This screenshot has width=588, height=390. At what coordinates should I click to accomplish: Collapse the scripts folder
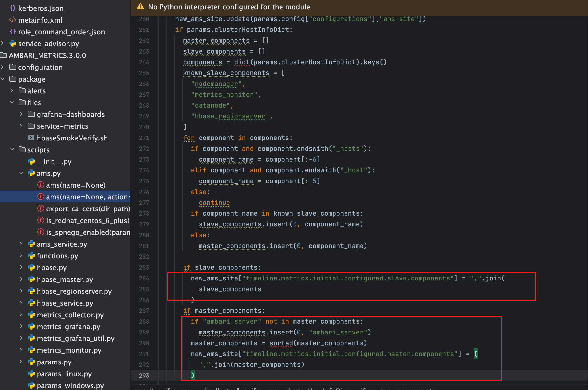(12, 150)
